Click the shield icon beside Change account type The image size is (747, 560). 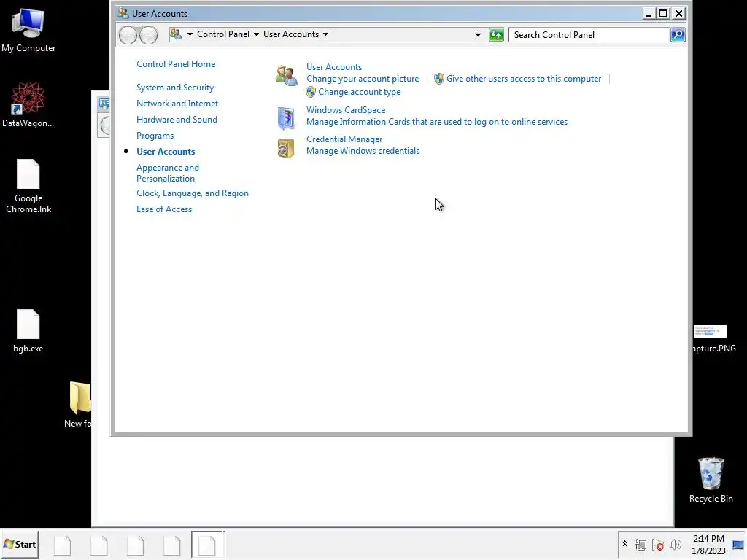point(311,92)
